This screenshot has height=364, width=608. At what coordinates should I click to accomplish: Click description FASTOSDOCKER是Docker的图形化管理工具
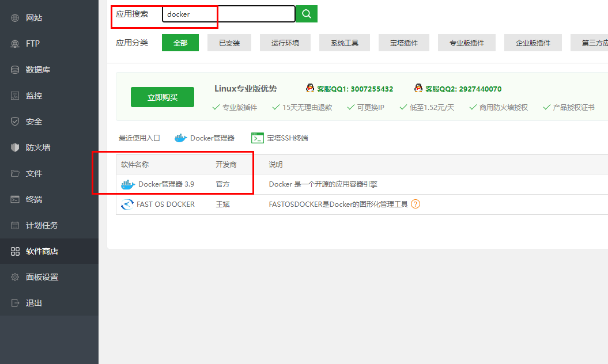coord(338,204)
